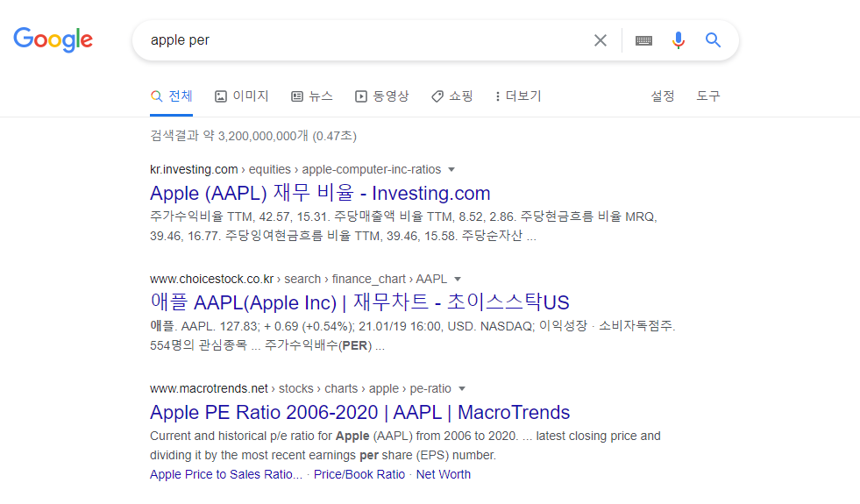Switch to the 뉴스 (News) tab
The width and height of the screenshot is (860, 504).
(x=311, y=96)
